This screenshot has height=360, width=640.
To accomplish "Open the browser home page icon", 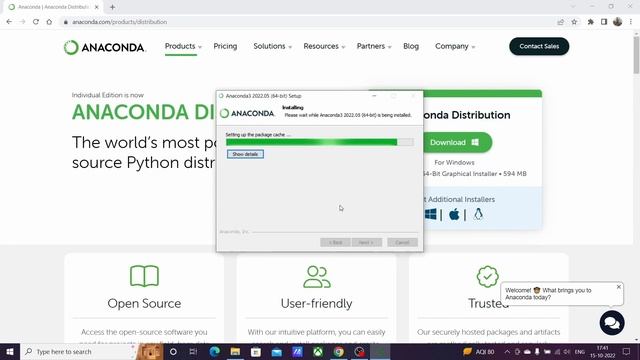I will click(49, 22).
